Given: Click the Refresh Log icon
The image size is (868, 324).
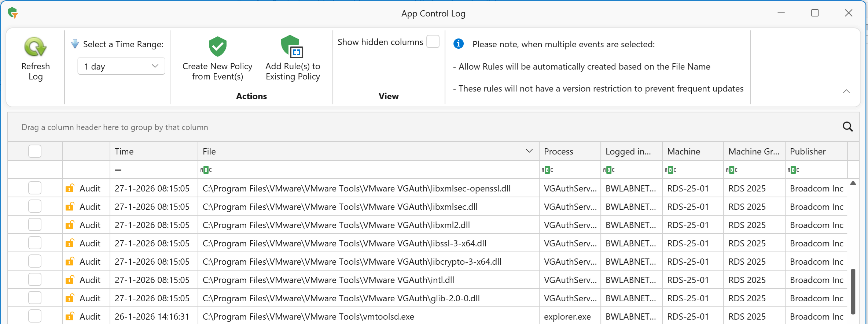Looking at the screenshot, I should [x=35, y=47].
